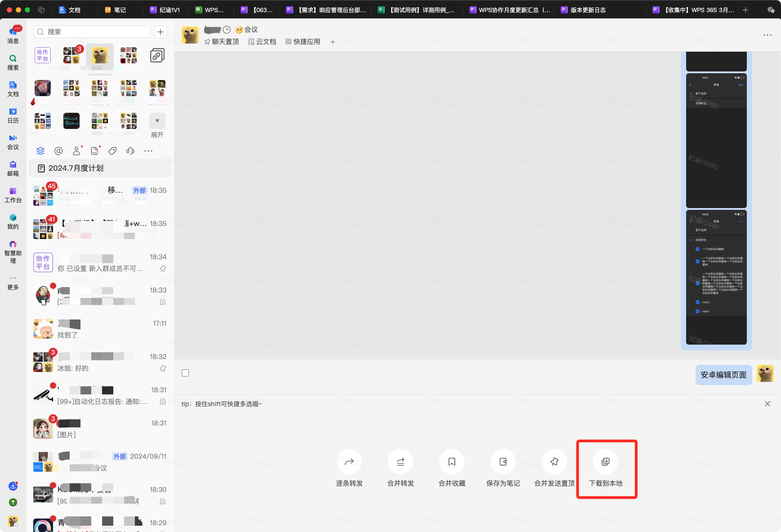
Task: Tick the message selection checkbox
Action: pos(185,373)
